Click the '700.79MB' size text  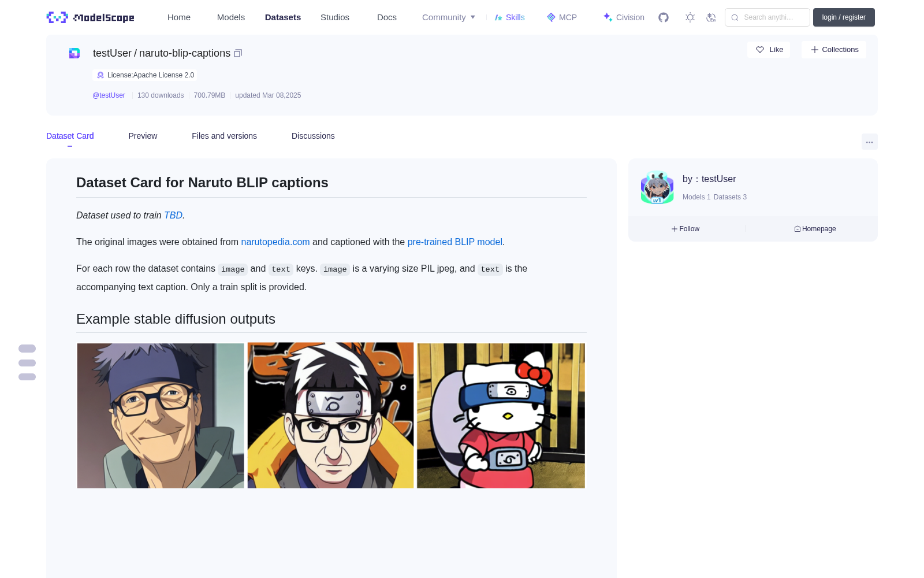(210, 95)
